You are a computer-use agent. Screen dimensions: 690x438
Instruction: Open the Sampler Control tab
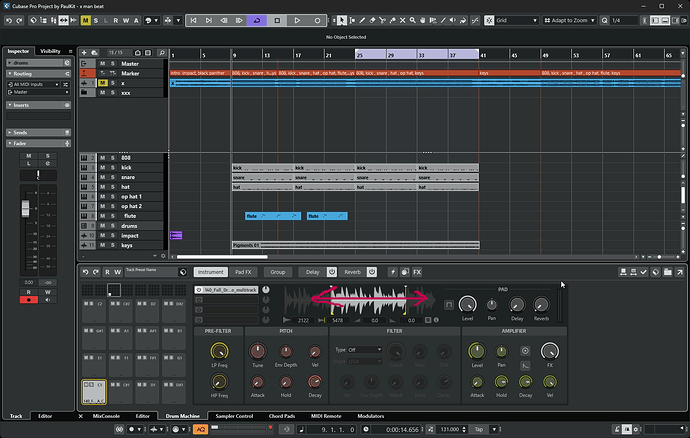[x=234, y=416]
